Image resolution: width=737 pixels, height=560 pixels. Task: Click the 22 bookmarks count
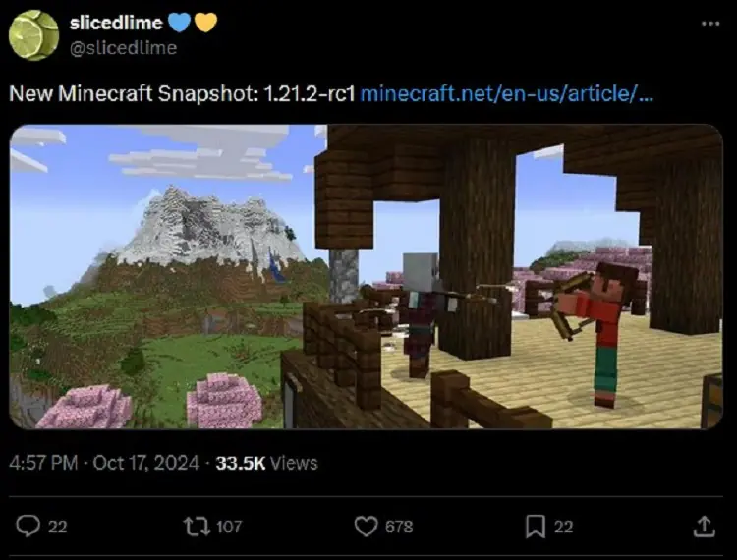point(564,527)
